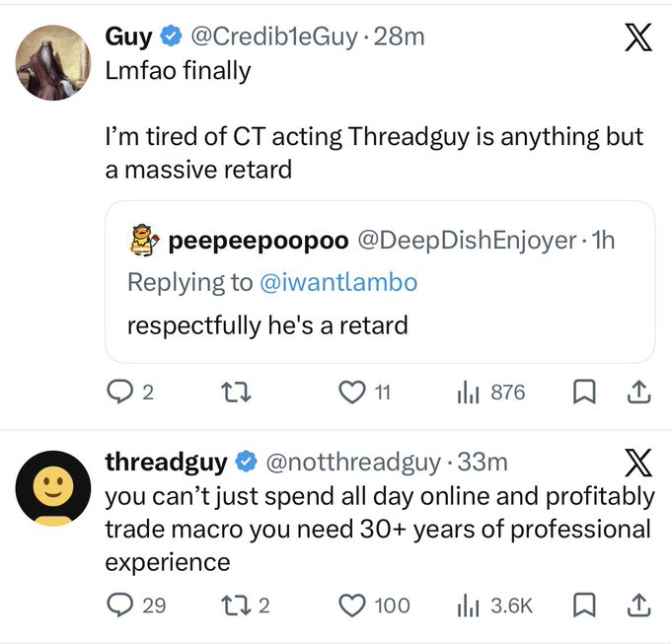The height and width of the screenshot is (644, 671).
Task: Visit the @Credib1eGuy handle
Action: pos(271,36)
